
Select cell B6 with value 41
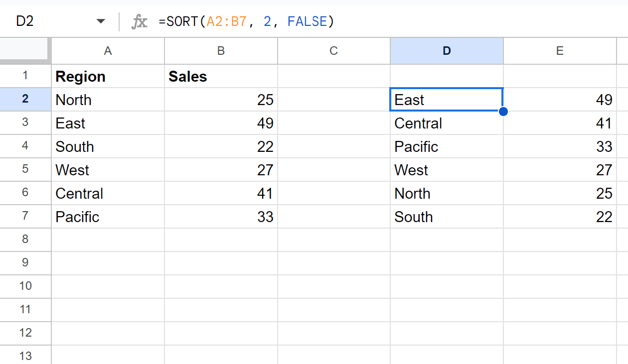point(221,193)
